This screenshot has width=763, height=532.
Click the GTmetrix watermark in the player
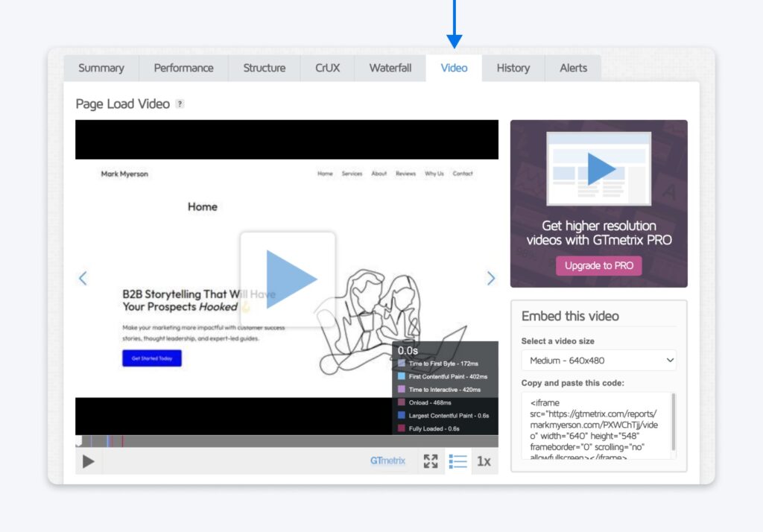tap(387, 461)
